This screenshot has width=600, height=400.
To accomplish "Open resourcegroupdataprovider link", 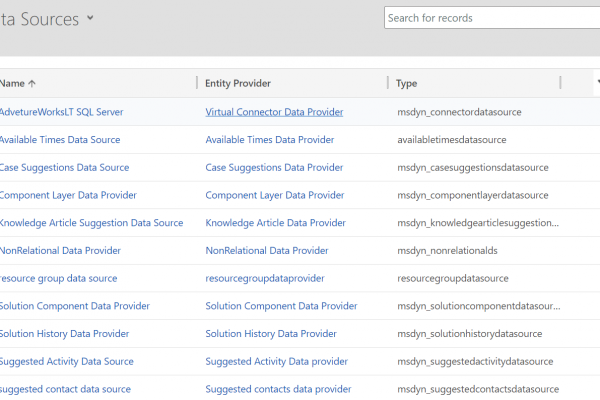I will 265,278.
